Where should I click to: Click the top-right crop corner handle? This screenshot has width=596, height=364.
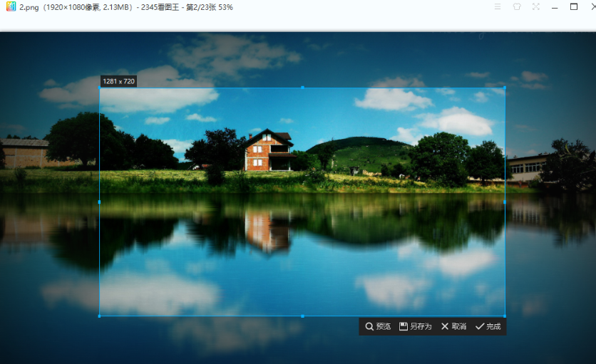tap(505, 88)
